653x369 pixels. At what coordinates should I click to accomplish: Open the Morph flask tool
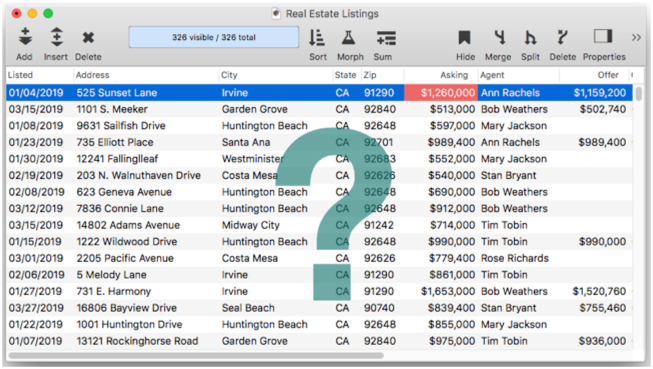349,37
